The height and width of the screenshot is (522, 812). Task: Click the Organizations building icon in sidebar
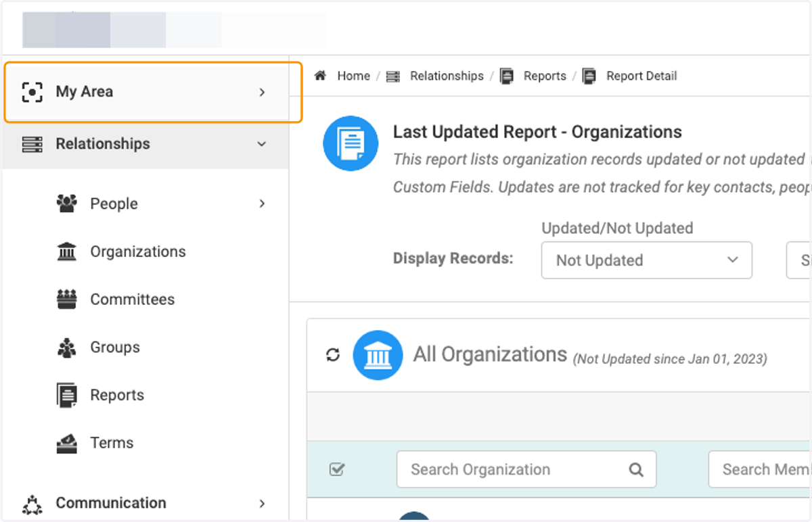[x=67, y=252]
